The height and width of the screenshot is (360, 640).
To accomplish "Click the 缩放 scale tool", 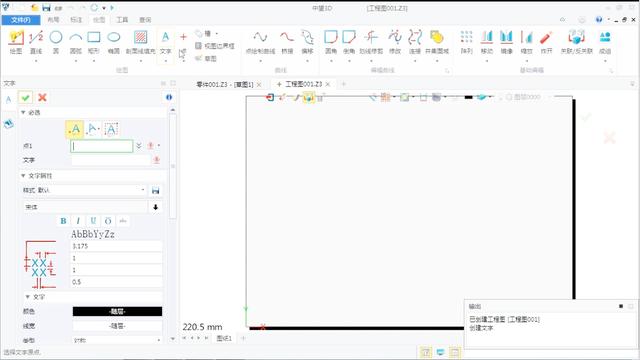I will pos(527,42).
